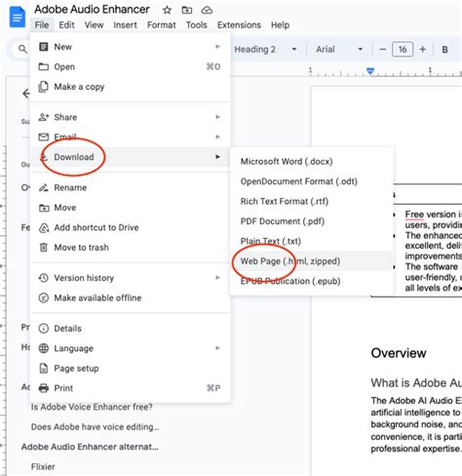Select Move to trash
The width and height of the screenshot is (462, 476).
(x=131, y=248)
